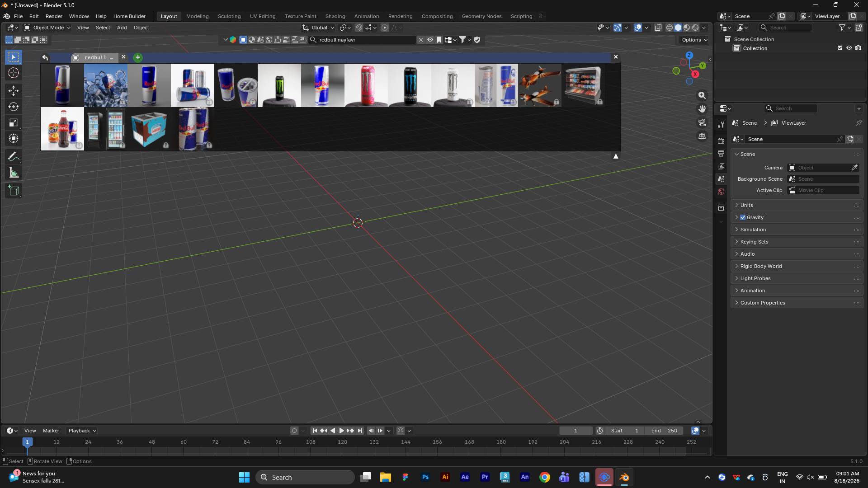The image size is (868, 488).
Task: Choose the Scale tool
Action: (14, 123)
